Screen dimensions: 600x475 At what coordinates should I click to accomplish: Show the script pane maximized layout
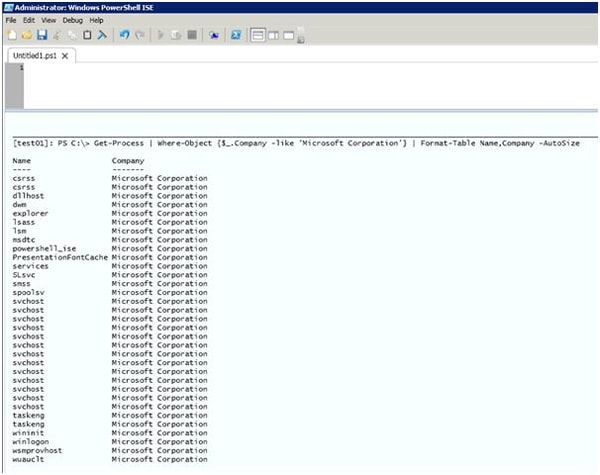pyautogui.click(x=289, y=36)
